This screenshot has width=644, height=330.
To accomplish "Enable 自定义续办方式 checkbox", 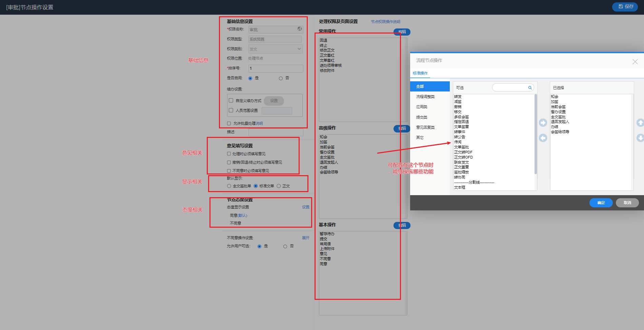I will 231,101.
